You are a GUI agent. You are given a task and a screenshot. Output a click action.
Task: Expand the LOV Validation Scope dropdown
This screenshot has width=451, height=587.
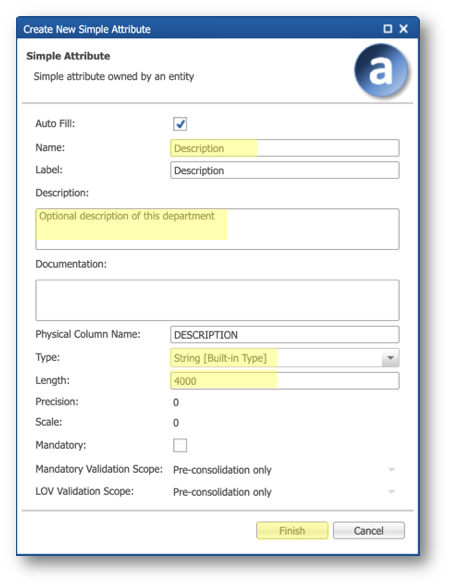click(391, 492)
